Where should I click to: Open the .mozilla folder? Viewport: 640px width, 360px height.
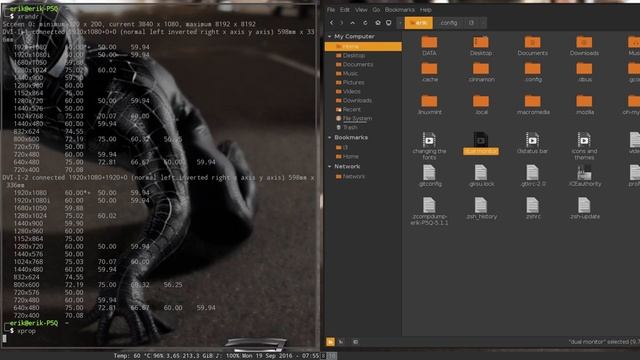point(584,105)
